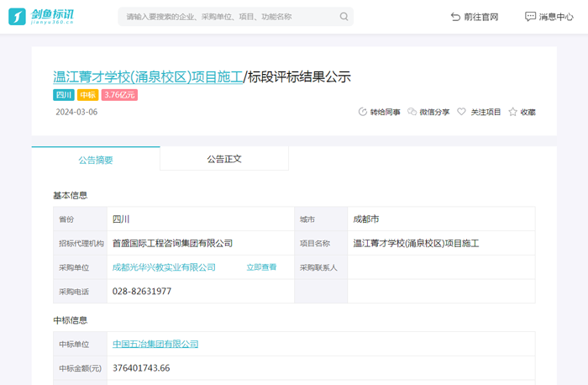This screenshot has height=385, width=588.
Task: Select city value 成都市
Action: 366,219
